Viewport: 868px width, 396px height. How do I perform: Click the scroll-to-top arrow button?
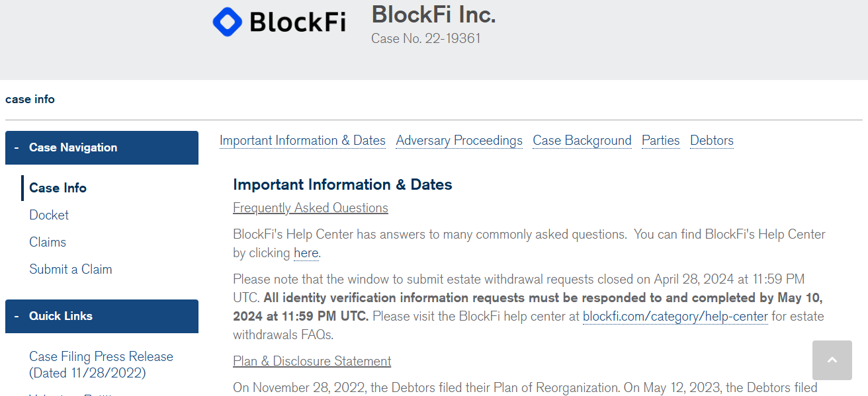(x=832, y=360)
